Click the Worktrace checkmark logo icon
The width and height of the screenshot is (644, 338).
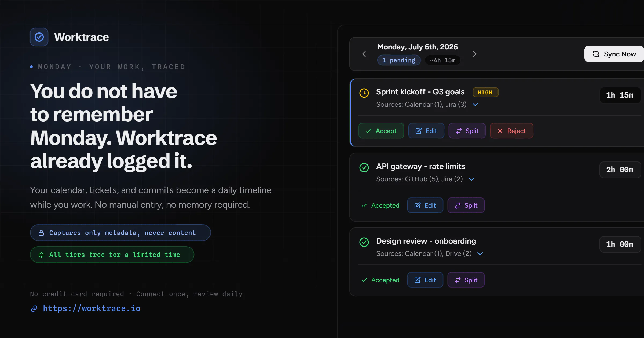(39, 37)
